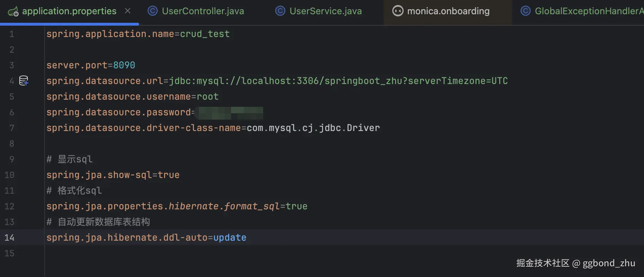Click the UserService.java class icon

click(x=280, y=11)
